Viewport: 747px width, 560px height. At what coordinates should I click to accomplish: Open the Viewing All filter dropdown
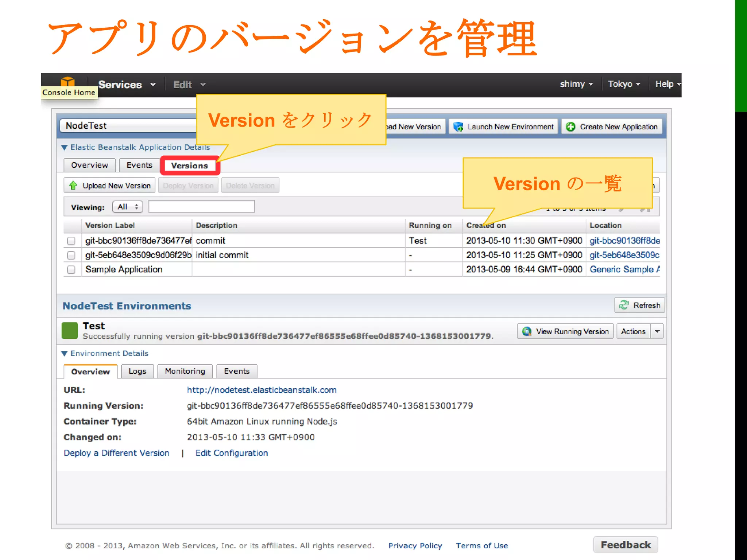point(128,207)
